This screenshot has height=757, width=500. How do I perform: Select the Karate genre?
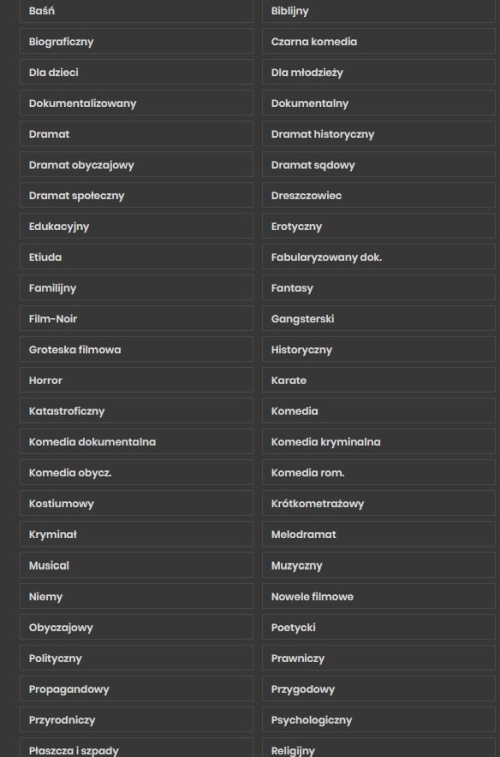click(x=379, y=380)
